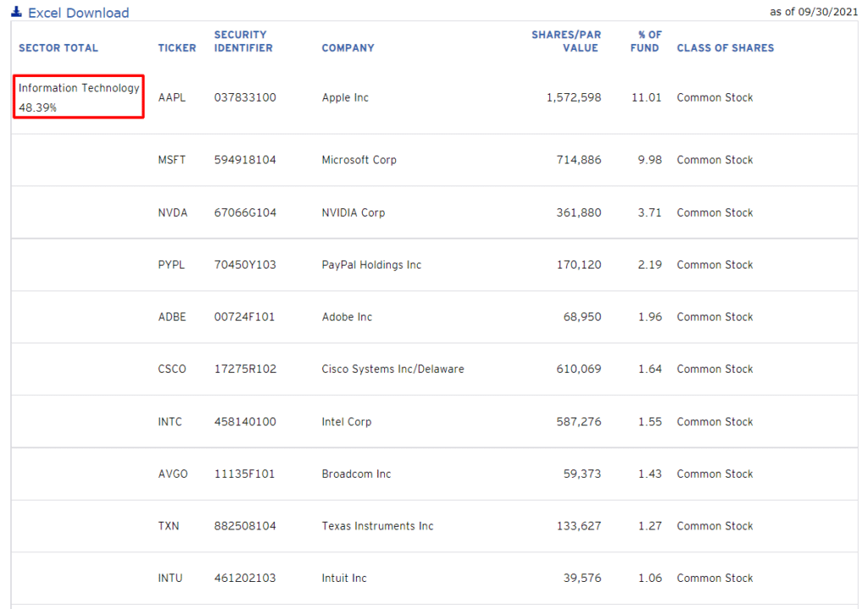Viewport: 868px width, 609px height.
Task: Select Cisco's fund percentage 1.64
Action: pyautogui.click(x=650, y=369)
